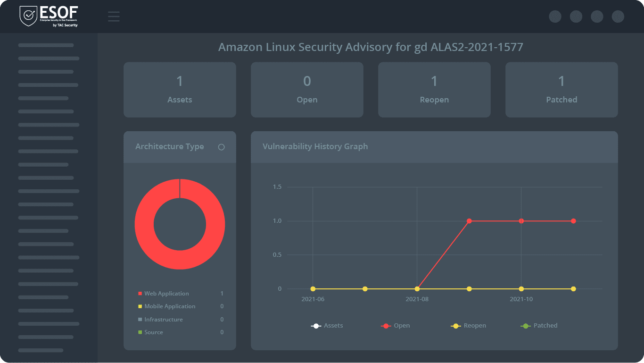644x363 pixels.
Task: Click the Web Application red legend swatch
Action: pyautogui.click(x=140, y=294)
